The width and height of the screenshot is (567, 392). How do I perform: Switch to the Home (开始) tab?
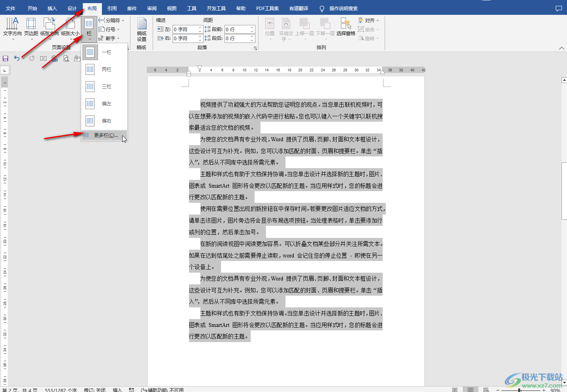(32, 8)
